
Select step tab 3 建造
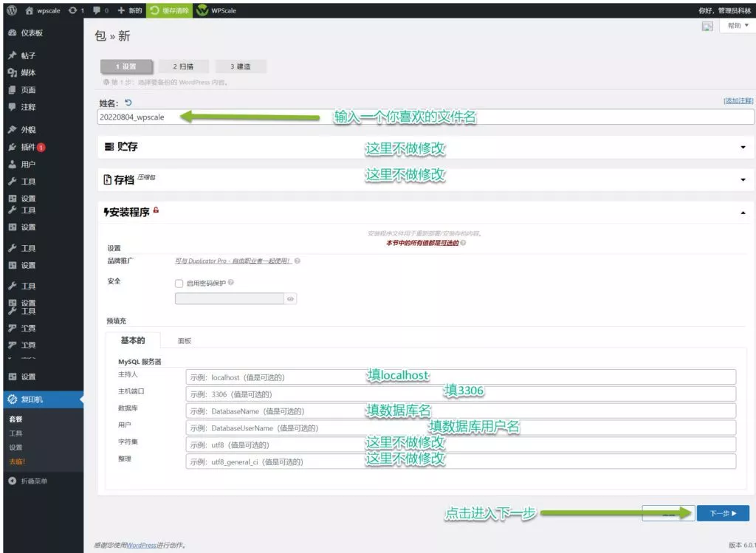(240, 66)
